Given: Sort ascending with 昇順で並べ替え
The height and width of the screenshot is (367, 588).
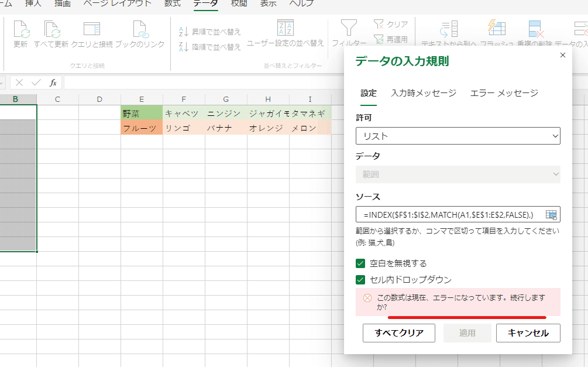Looking at the screenshot, I should [210, 32].
